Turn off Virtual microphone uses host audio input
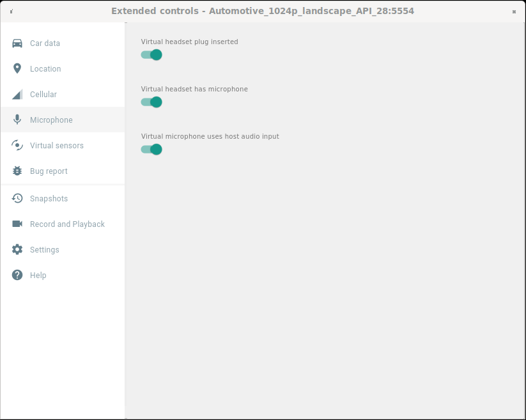This screenshot has width=526, height=420. pos(151,149)
